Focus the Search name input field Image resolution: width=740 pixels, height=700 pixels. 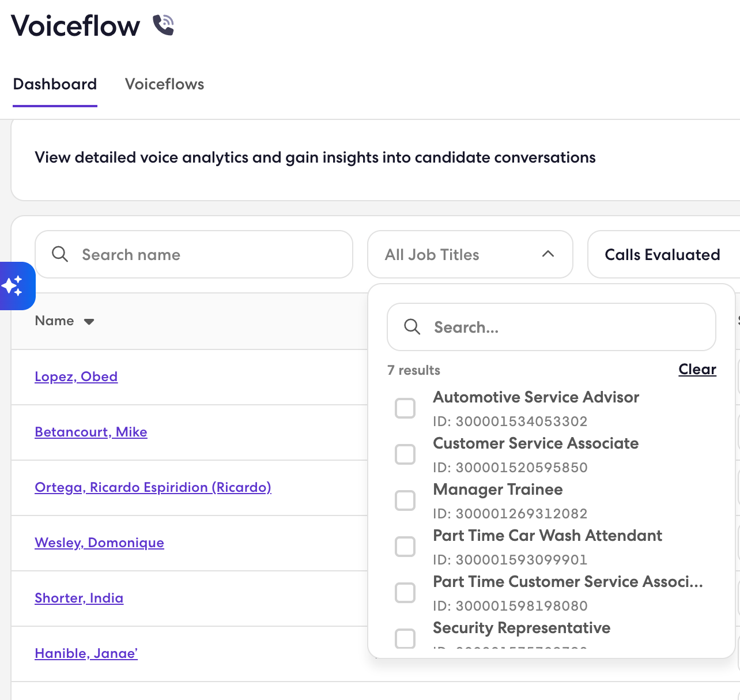(x=194, y=254)
